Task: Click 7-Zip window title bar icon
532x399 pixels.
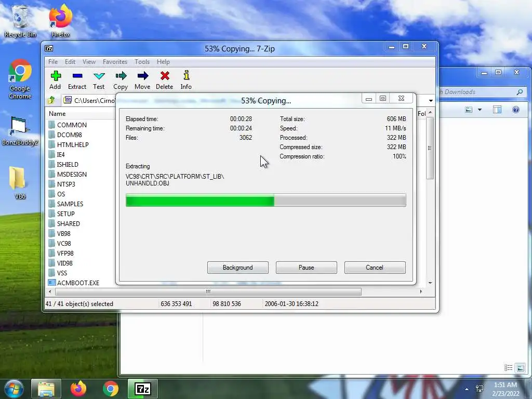Action: coord(49,48)
